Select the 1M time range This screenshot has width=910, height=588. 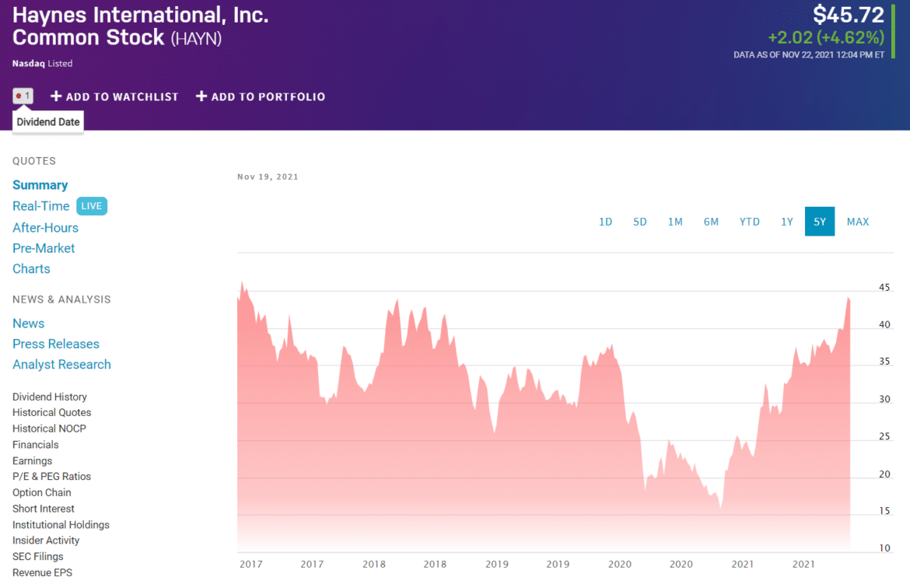(675, 221)
